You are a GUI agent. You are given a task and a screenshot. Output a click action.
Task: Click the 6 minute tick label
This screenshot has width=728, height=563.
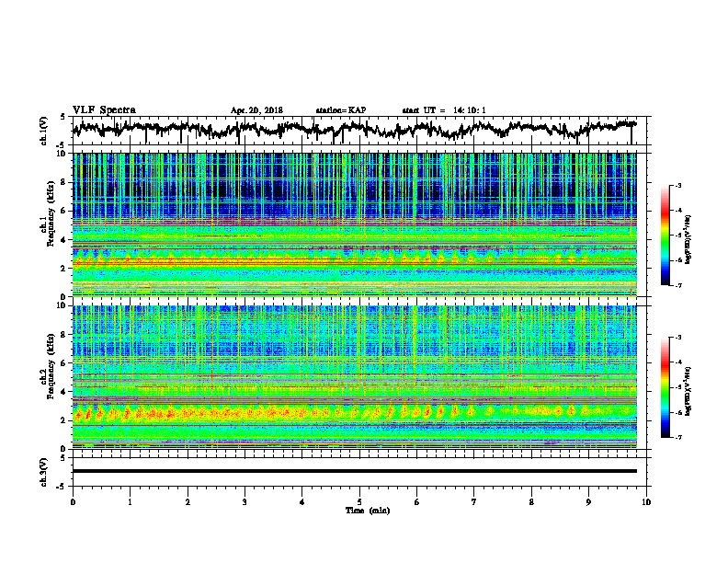click(417, 501)
